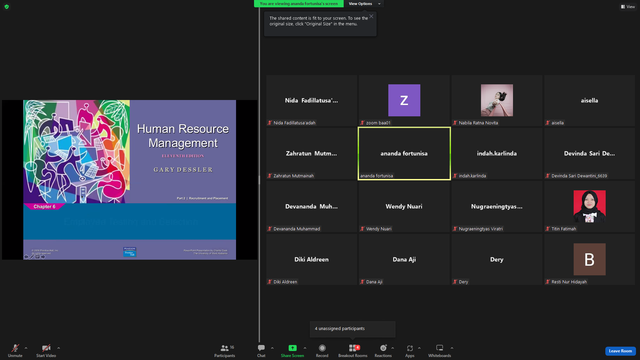Expand audio options arrow next to Unmute

pyautogui.click(x=26, y=348)
